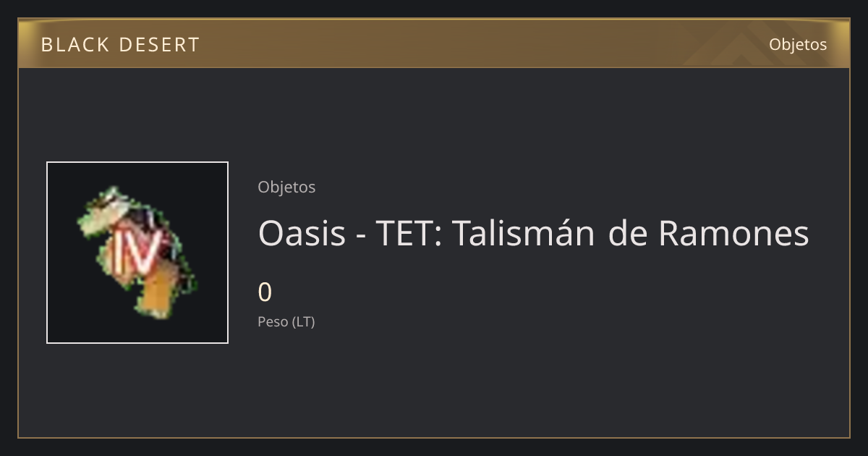Click the word DESERT in the banner
This screenshot has width=868, height=456.
pyautogui.click(x=159, y=45)
